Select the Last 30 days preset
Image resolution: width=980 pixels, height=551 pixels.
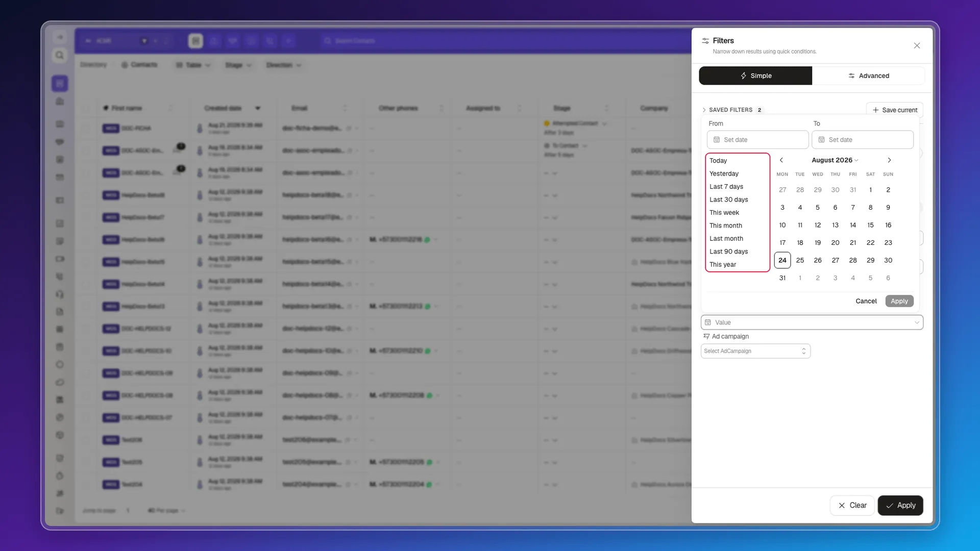pyautogui.click(x=728, y=199)
